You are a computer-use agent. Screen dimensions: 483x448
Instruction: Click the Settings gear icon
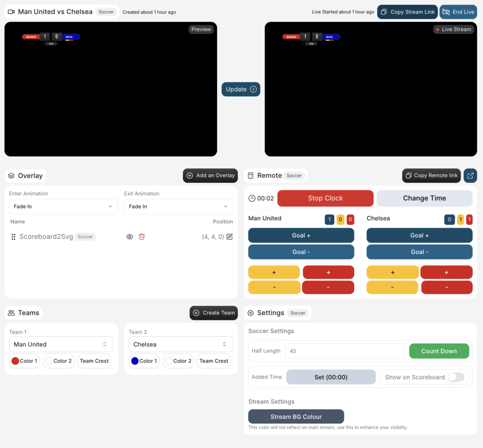tap(250, 313)
